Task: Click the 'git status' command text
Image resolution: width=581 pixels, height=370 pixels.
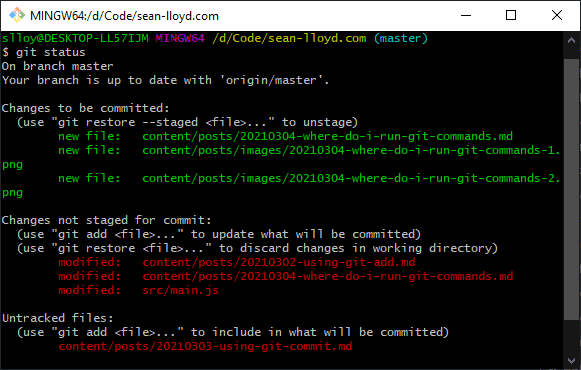Action: coord(50,52)
